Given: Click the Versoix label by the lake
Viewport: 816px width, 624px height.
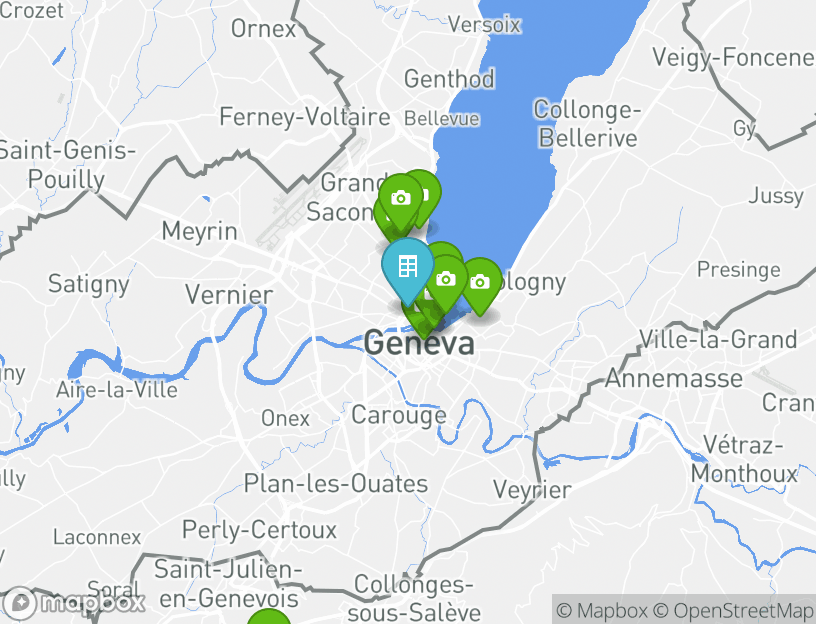Looking at the screenshot, I should click(484, 24).
